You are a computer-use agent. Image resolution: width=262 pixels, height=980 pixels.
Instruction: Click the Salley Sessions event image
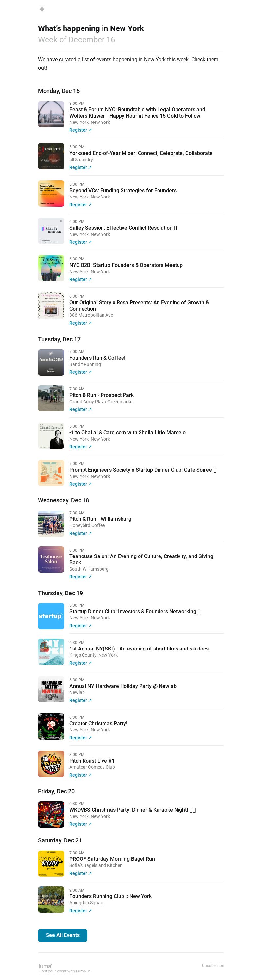click(51, 231)
